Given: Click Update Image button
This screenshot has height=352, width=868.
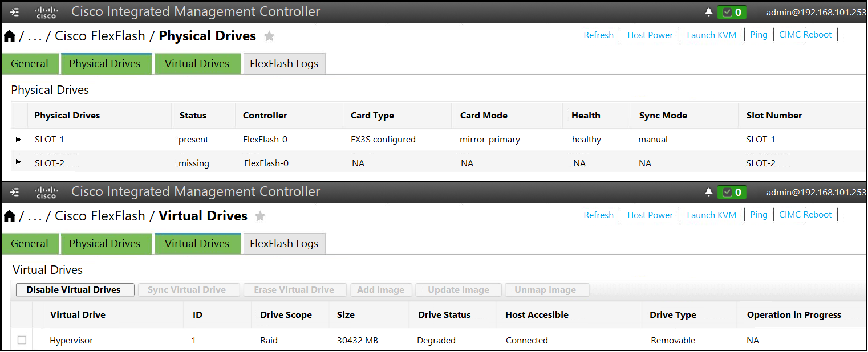Looking at the screenshot, I should click(x=459, y=290).
